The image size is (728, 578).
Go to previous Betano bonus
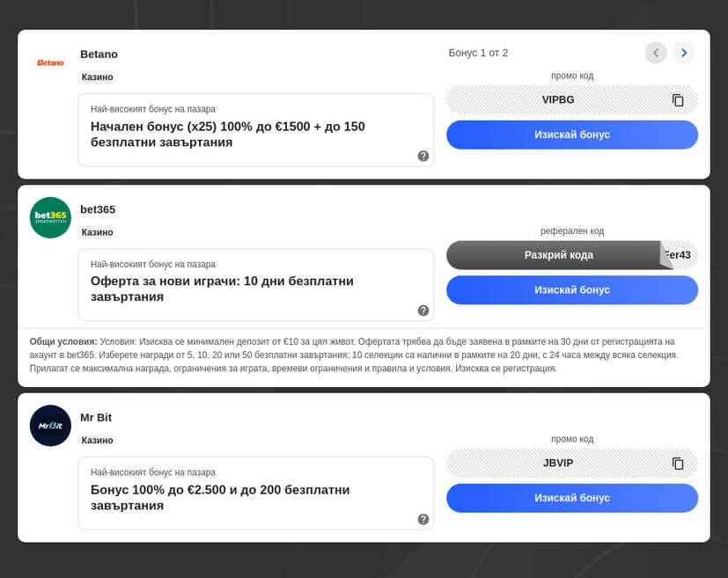tap(656, 53)
